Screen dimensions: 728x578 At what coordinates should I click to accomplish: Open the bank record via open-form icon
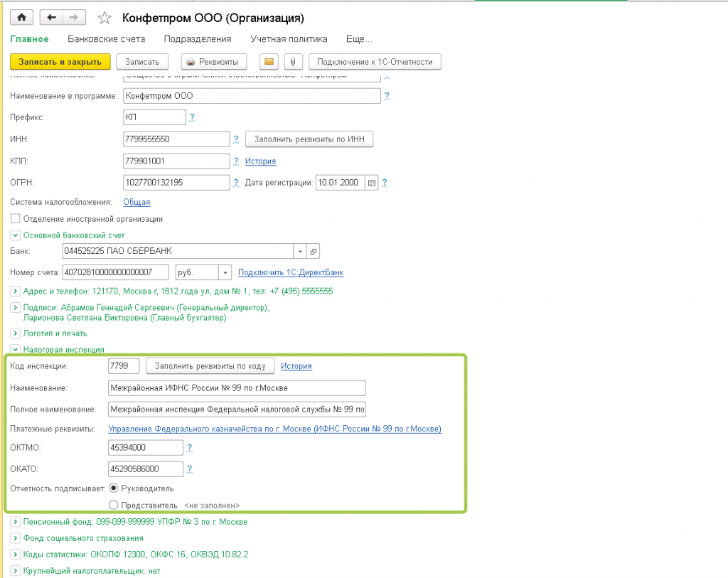coord(314,251)
